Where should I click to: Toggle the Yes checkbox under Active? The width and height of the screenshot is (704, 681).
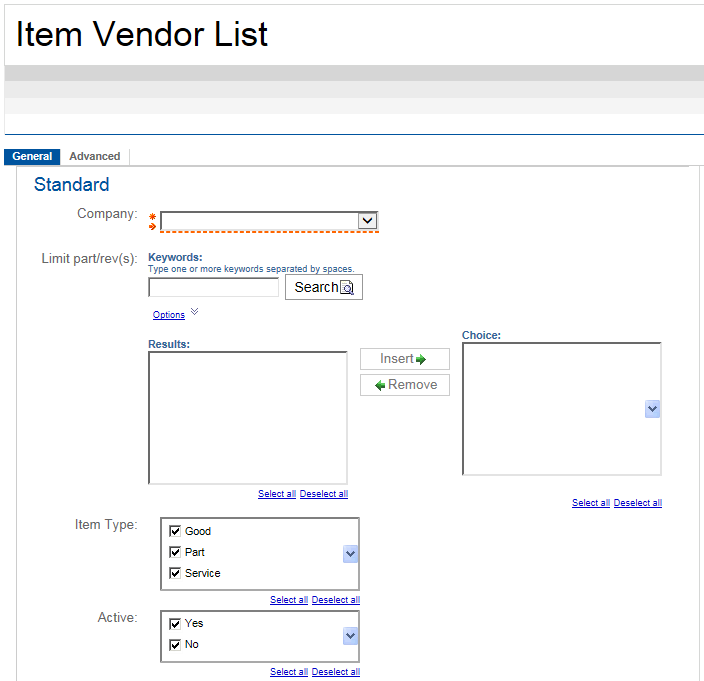(x=175, y=624)
